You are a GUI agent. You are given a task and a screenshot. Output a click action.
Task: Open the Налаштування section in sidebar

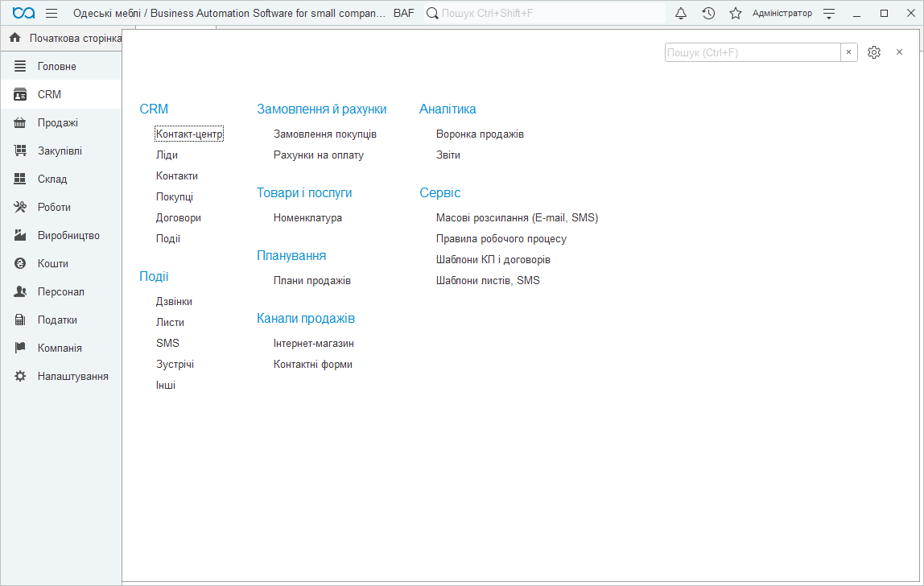pos(72,377)
